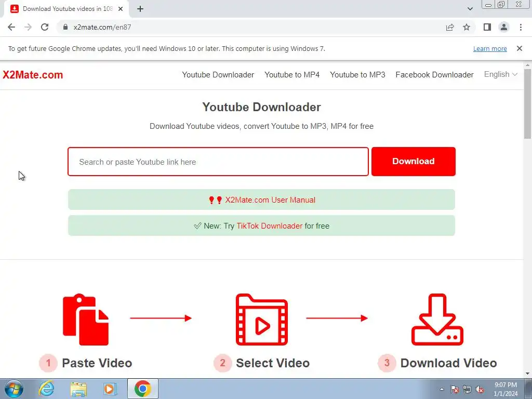Open Chrome three-dot menu

tap(521, 27)
